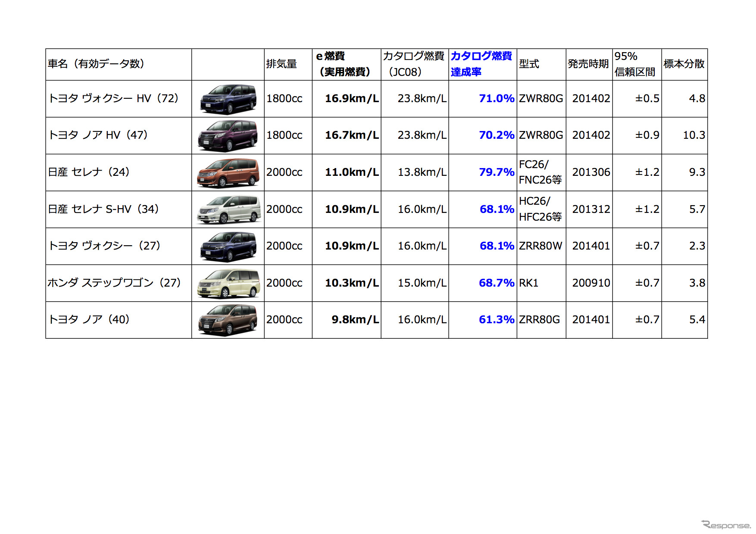This screenshot has height=534, width=756.
Task: Select the 9.3 sample variance value
Action: tap(697, 172)
